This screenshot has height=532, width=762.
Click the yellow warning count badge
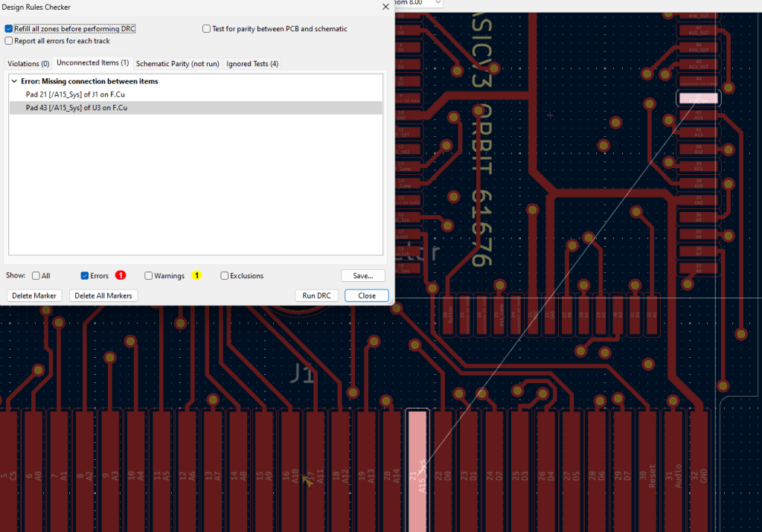point(196,275)
